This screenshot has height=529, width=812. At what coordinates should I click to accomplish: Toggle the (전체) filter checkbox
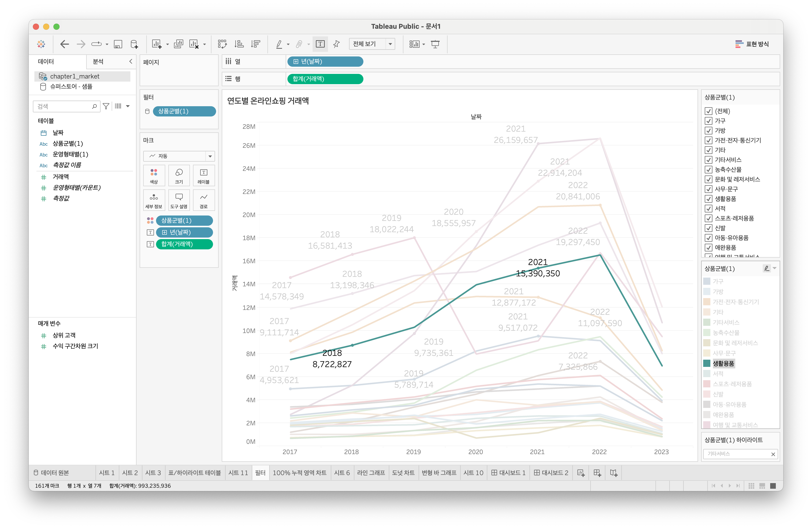[709, 111]
